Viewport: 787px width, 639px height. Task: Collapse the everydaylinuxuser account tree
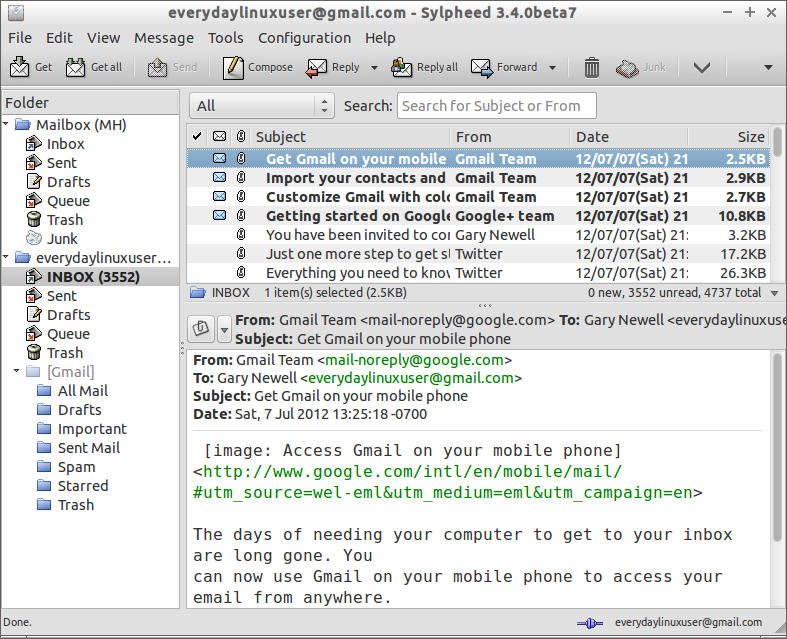6,257
